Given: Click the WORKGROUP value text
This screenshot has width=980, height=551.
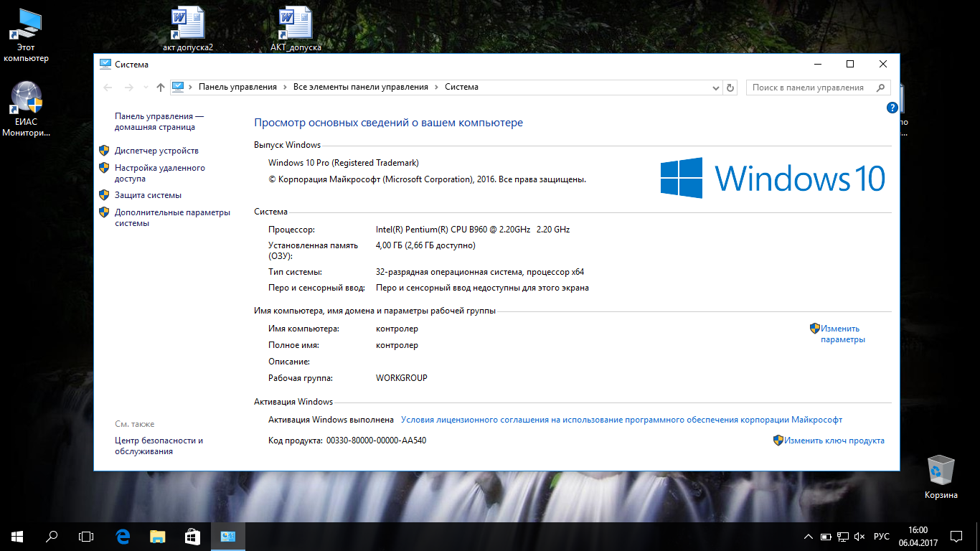Looking at the screenshot, I should [x=402, y=378].
